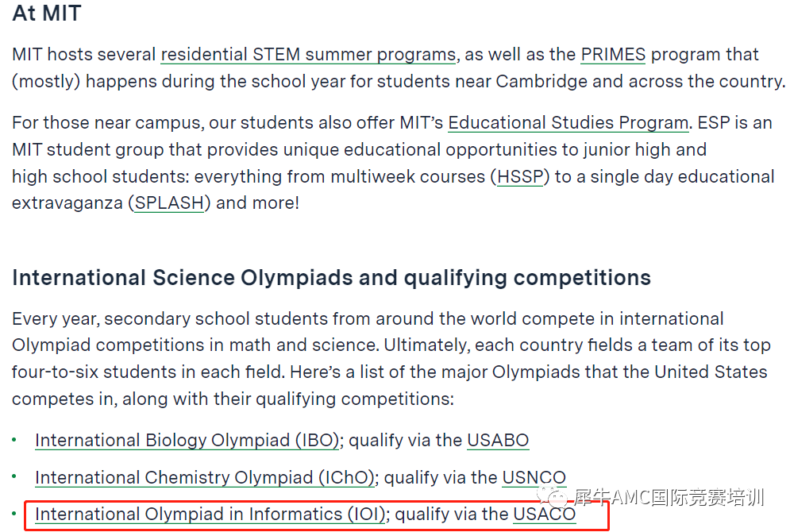Click the paragraph starting "Every year, secondary school"

click(x=389, y=358)
